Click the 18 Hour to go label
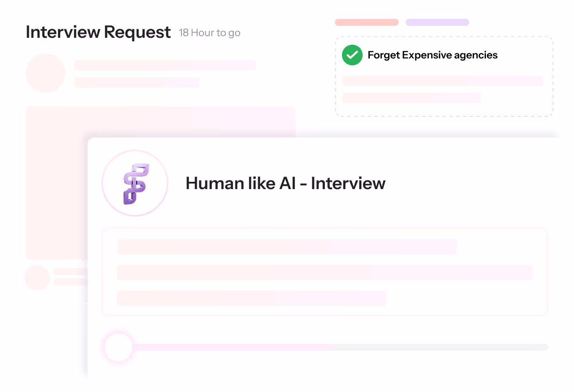 point(210,33)
